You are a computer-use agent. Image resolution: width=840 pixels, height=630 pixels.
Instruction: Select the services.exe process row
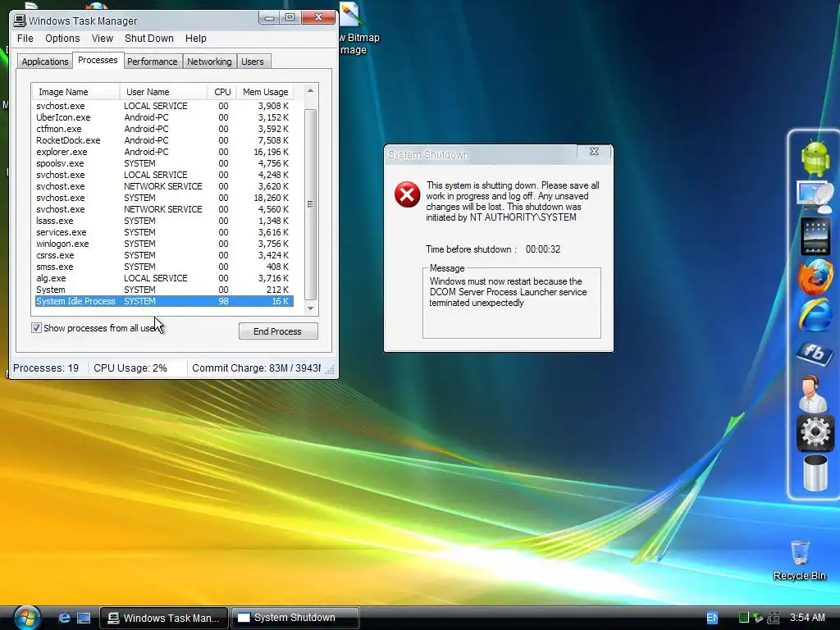tap(164, 232)
